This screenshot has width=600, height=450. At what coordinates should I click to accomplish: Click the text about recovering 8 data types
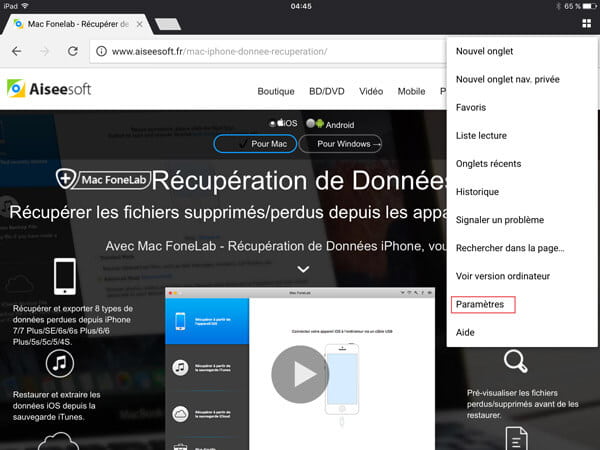point(73,325)
